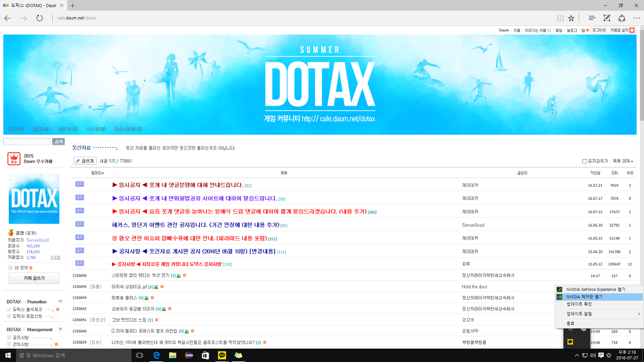Click the 2015 Daum 우수카페 crown badge
The height and width of the screenshot is (362, 644).
point(14,158)
